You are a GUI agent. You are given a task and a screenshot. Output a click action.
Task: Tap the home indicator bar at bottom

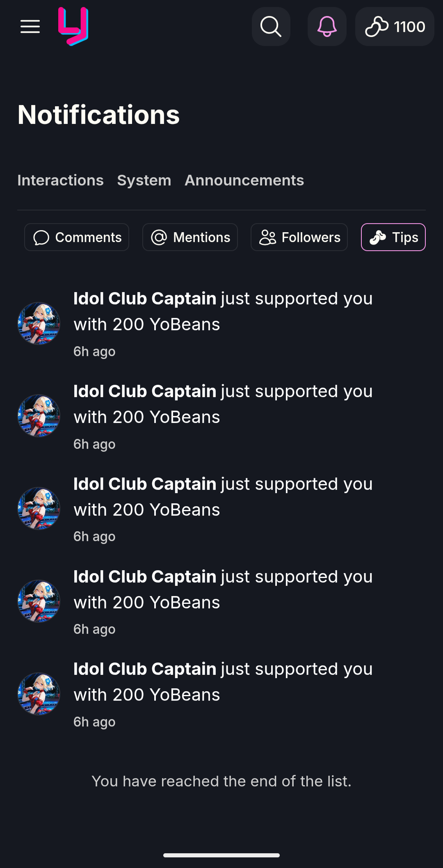click(221, 855)
